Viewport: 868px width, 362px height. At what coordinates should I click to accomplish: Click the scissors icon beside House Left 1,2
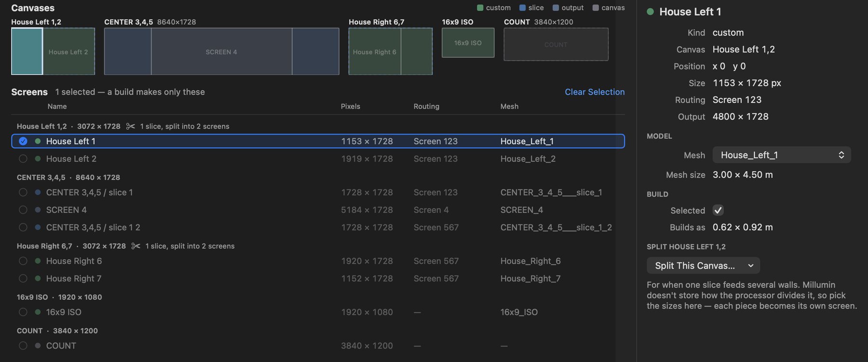[x=130, y=126]
